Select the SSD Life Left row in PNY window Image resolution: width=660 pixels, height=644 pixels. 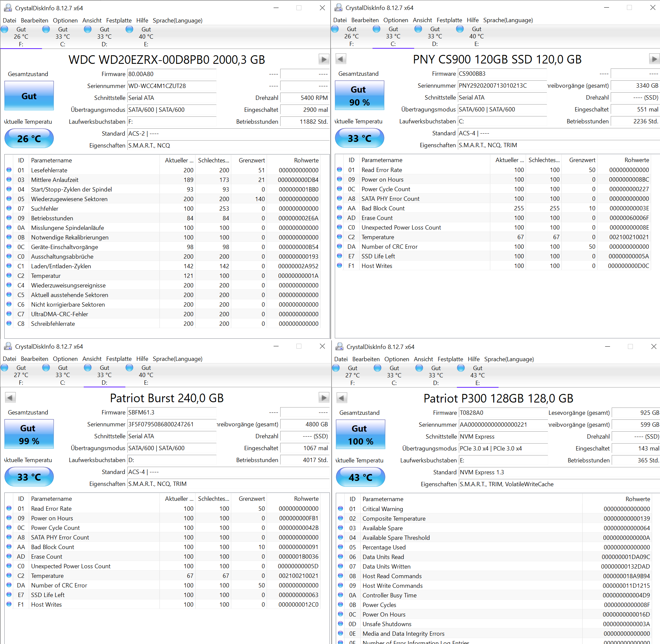pos(378,256)
